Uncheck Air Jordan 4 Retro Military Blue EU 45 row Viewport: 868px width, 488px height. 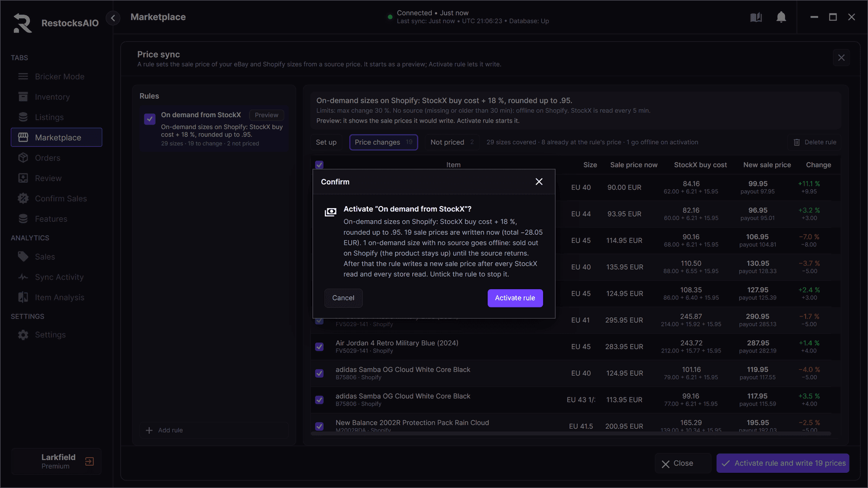320,347
